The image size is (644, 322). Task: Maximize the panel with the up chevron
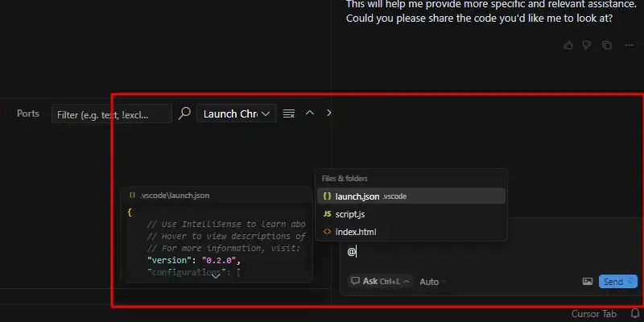click(310, 113)
